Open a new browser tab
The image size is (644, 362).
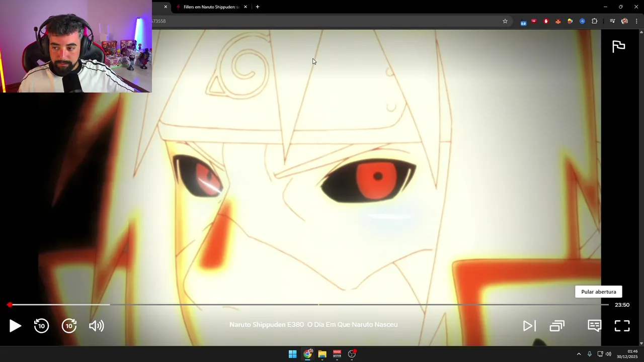[258, 7]
